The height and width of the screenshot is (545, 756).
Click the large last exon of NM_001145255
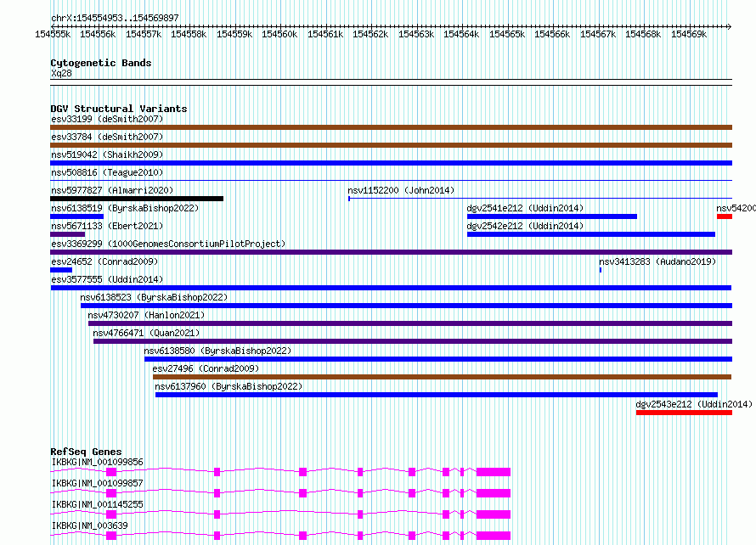pyautogui.click(x=494, y=514)
